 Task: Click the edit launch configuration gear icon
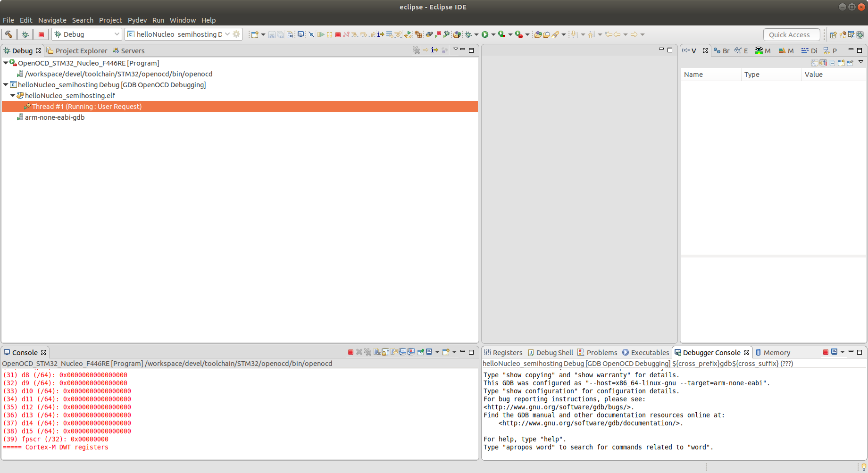pyautogui.click(x=237, y=34)
